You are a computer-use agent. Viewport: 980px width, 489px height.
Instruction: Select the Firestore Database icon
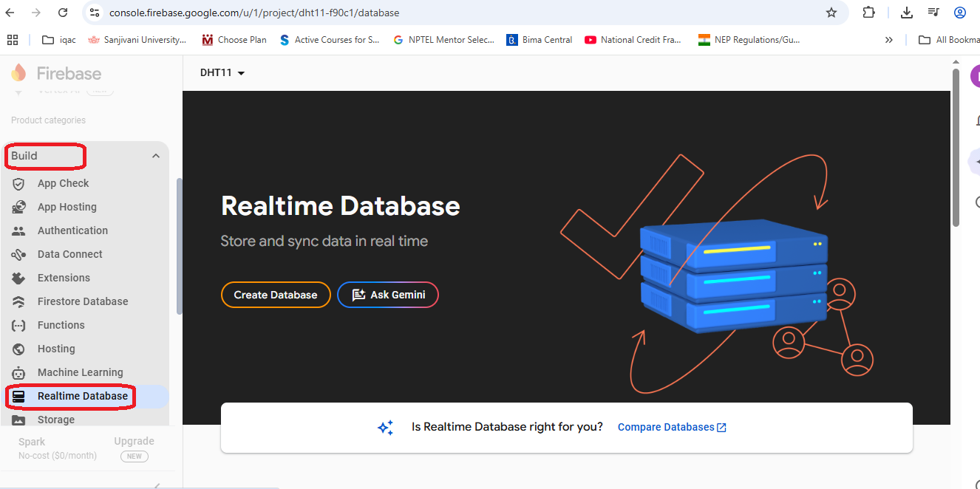click(x=18, y=301)
